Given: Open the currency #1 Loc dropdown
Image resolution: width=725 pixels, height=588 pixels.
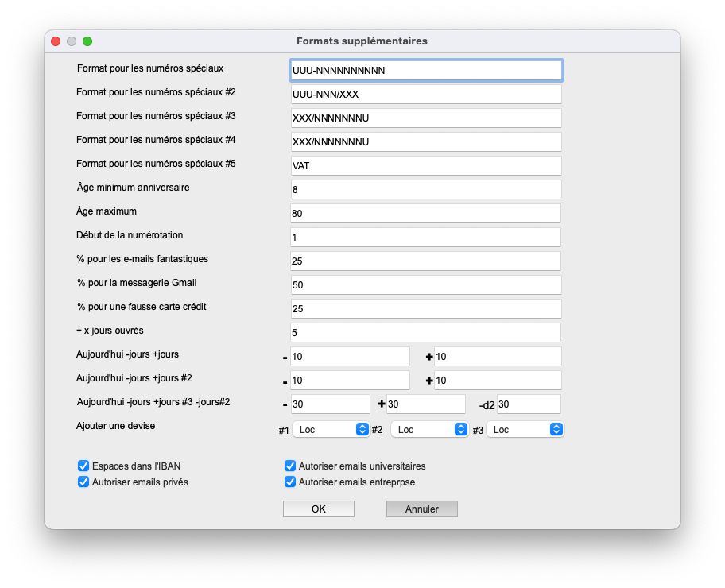Looking at the screenshot, I should 331,429.
